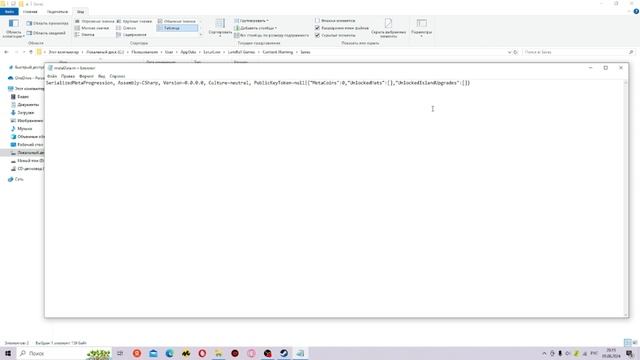640x360 pixels.
Task: Open the address bar history dropdown
Action: [509, 52]
